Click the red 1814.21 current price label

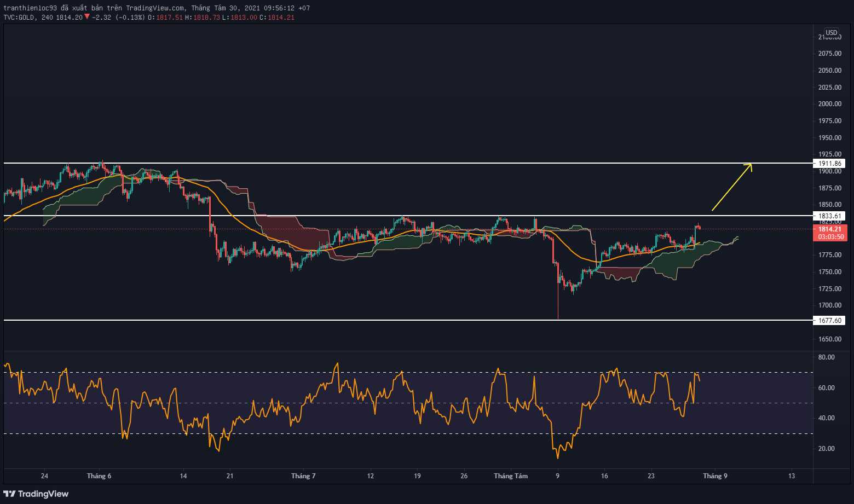pos(830,229)
